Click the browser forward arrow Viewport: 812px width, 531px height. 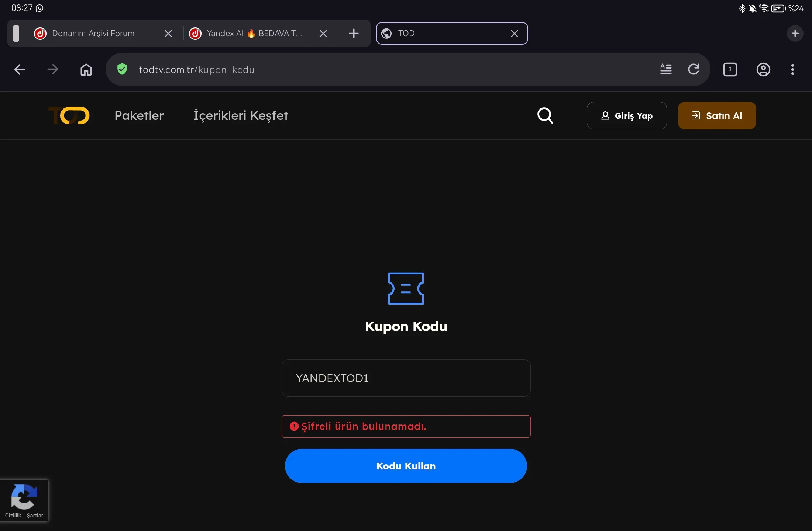53,69
